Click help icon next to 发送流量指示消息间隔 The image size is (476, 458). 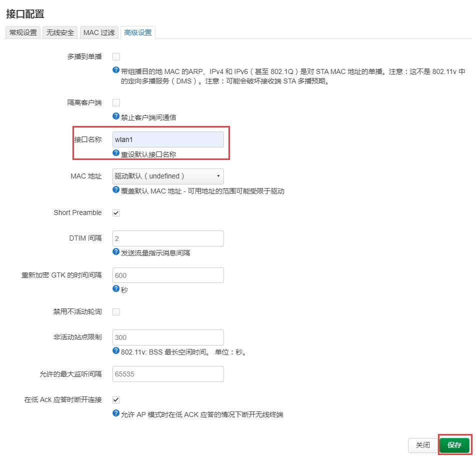[116, 252]
